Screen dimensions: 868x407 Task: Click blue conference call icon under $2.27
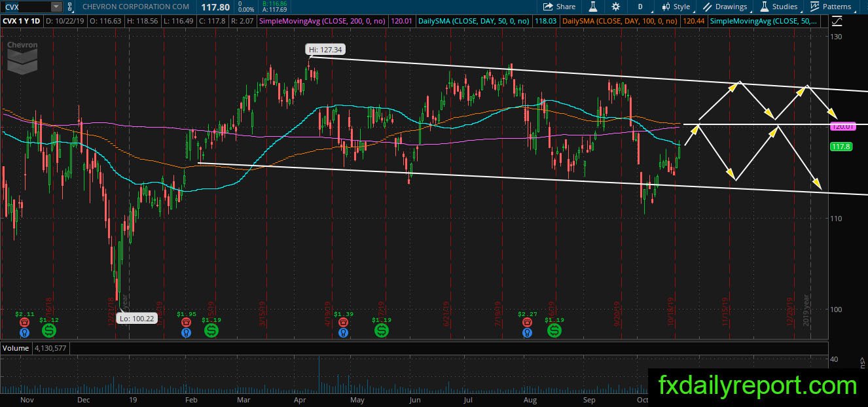pyautogui.click(x=527, y=332)
